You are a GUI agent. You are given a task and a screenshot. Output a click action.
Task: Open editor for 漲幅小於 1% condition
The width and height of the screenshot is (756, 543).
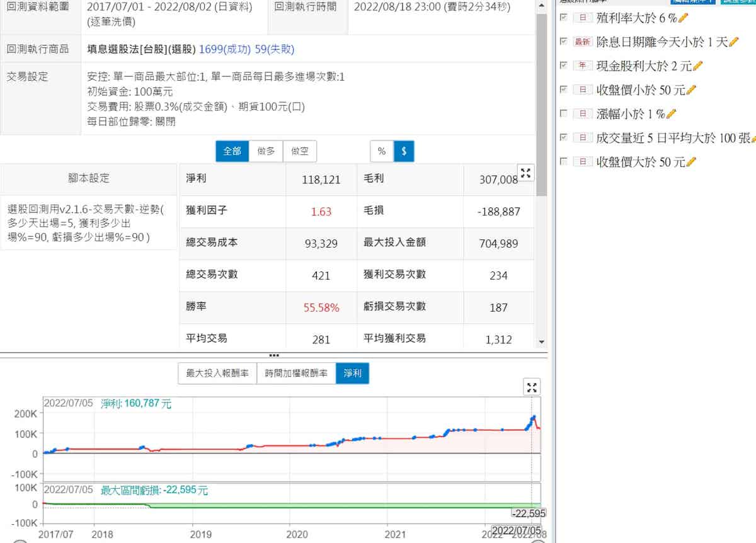pos(671,114)
